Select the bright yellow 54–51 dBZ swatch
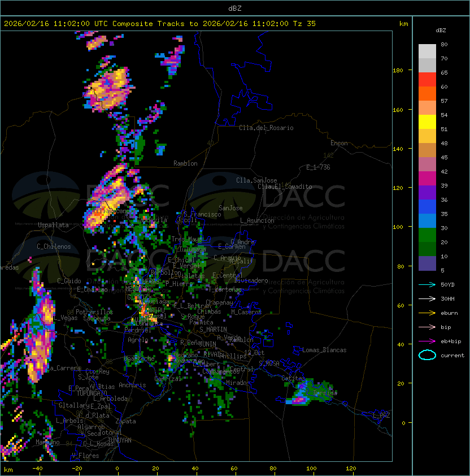Image resolution: width=470 pixels, height=476 pixels. [x=427, y=122]
